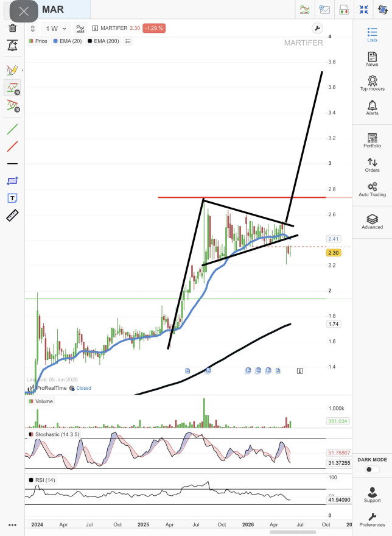Delete drawings with the trash can icon
Image resolution: width=392 pixels, height=536 pixels.
point(13,28)
